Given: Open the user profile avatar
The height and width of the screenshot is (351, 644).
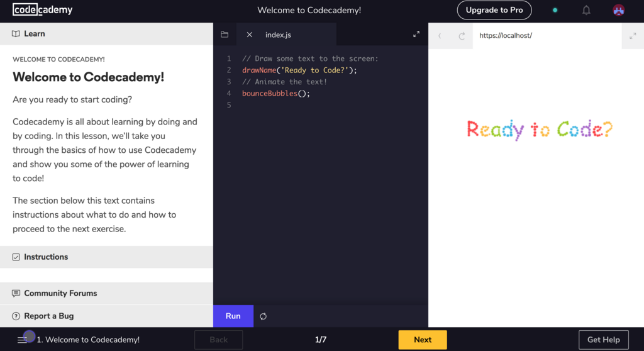Looking at the screenshot, I should pyautogui.click(x=619, y=10).
